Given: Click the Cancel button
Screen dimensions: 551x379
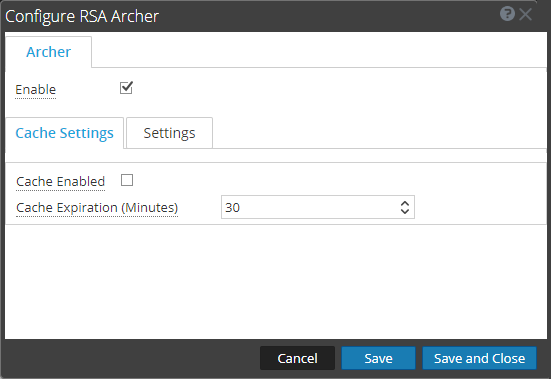Looking at the screenshot, I should [297, 358].
